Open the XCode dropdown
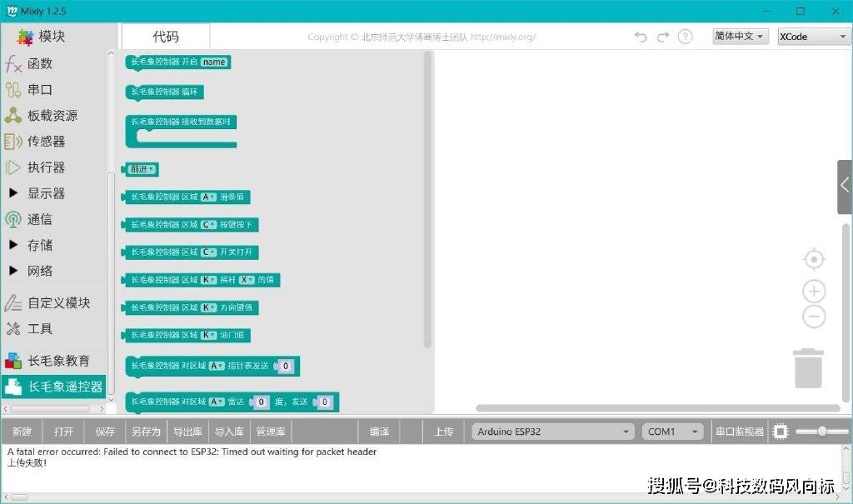Image resolution: width=853 pixels, height=504 pixels. point(814,37)
